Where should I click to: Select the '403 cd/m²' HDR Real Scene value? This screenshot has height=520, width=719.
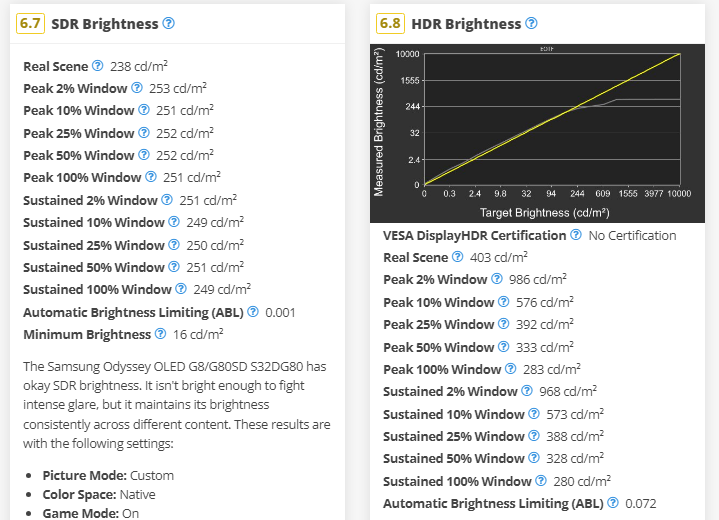pyautogui.click(x=499, y=257)
